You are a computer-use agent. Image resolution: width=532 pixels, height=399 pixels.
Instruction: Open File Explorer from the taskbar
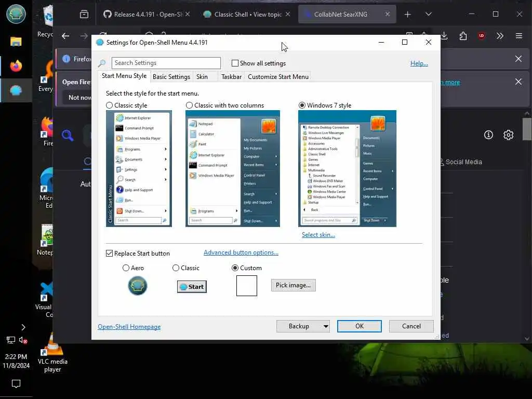coord(16,42)
